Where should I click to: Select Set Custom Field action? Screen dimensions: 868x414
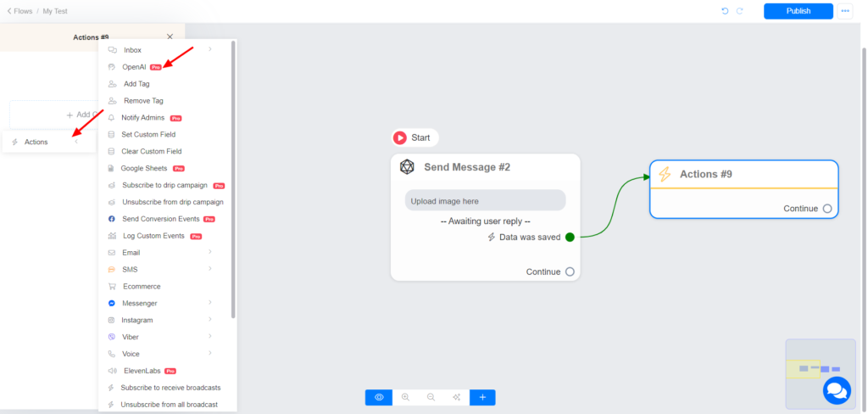pos(148,135)
